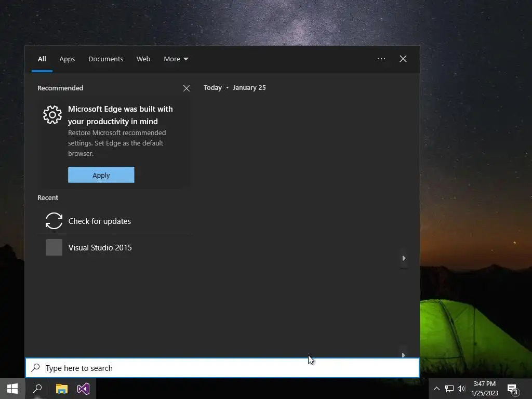The height and width of the screenshot is (399, 532).
Task: Switch to the All search tab
Action: point(42,59)
